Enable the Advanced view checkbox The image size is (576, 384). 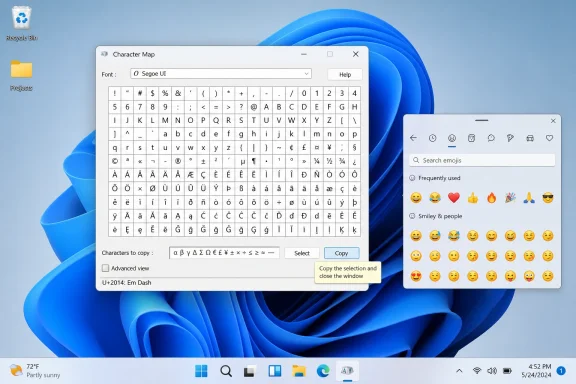pyautogui.click(x=105, y=268)
